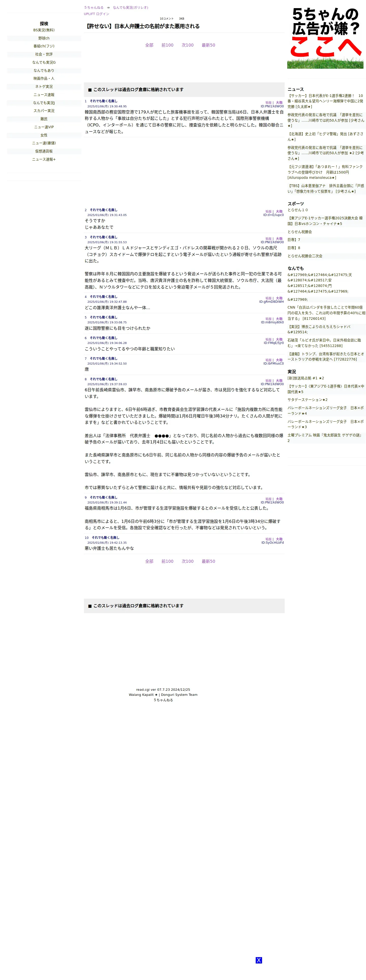Open 番組ch(フジ) in the sidebar

(44, 46)
